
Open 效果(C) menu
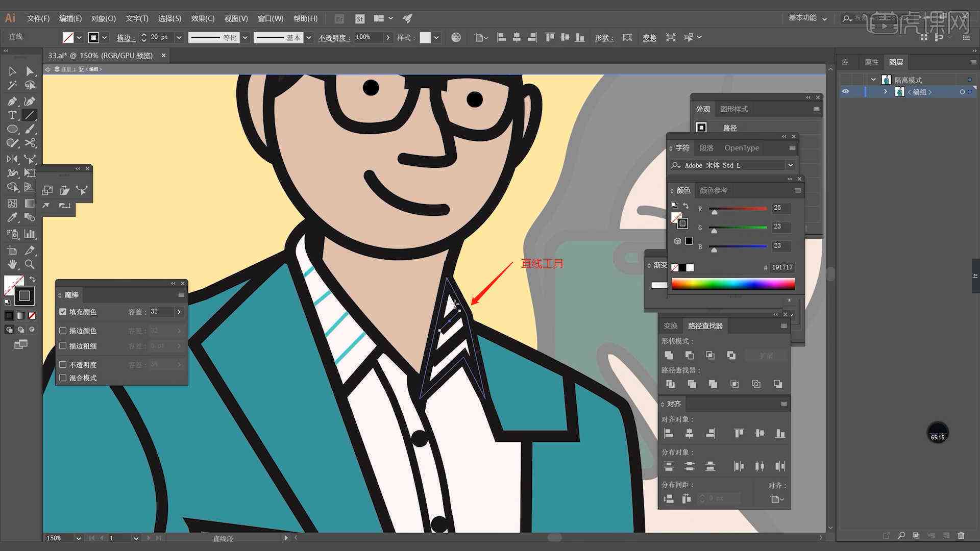coord(203,18)
